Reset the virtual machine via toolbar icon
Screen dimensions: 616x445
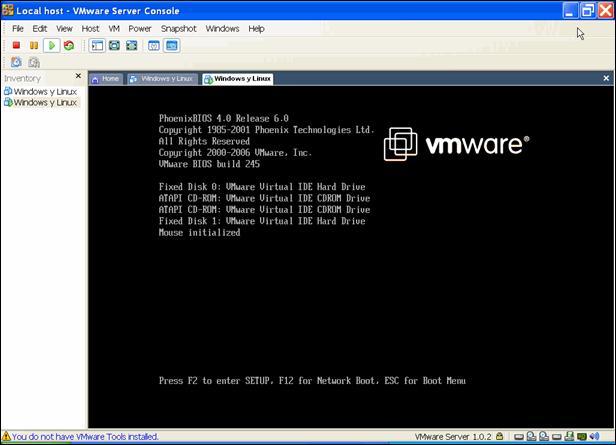click(68, 46)
